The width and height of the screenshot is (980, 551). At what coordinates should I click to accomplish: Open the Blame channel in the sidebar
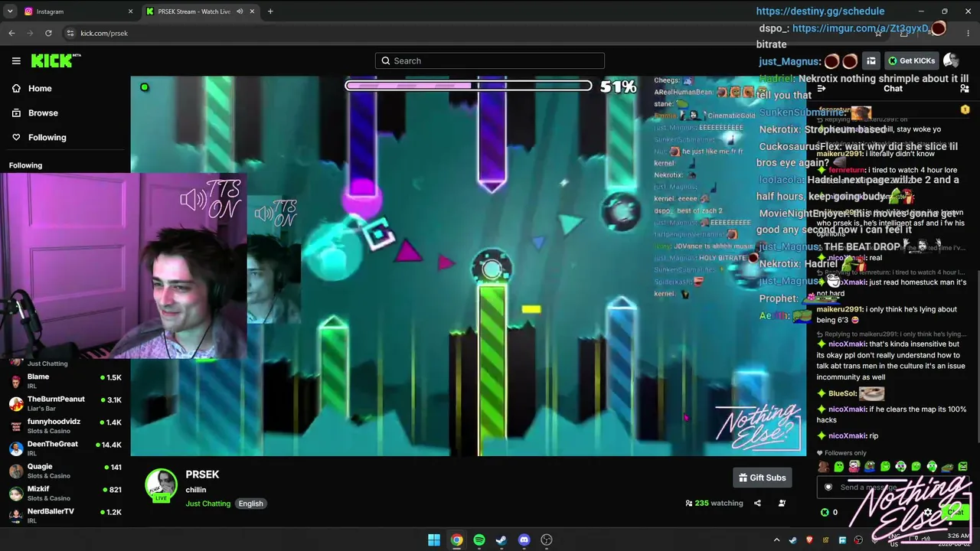click(65, 380)
